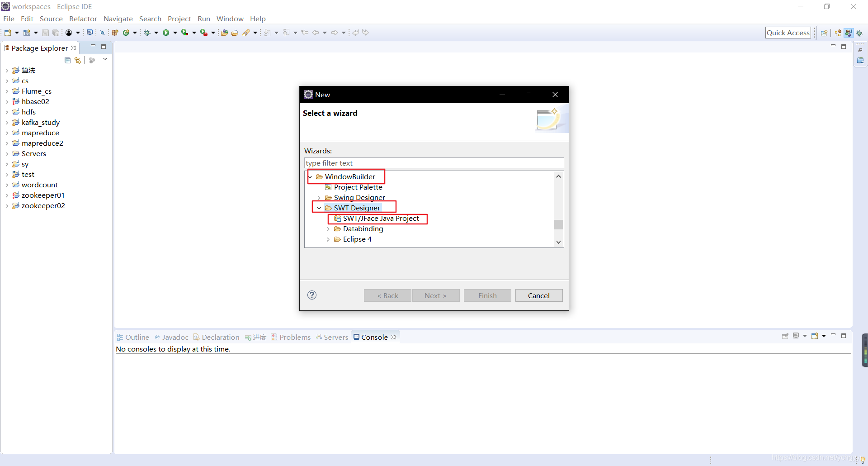Click the Previous Annotation toolbar icon

coord(286,33)
